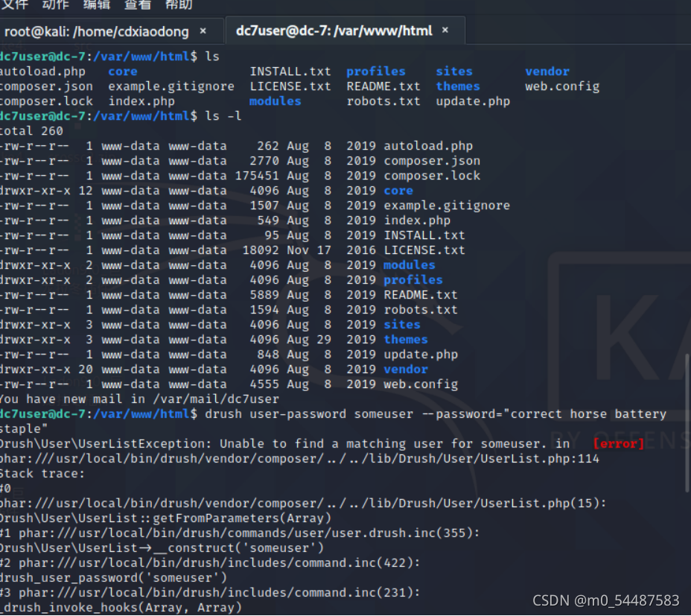Click vendor directory in ls -l listing
Screen dimensions: 691x616
(406, 369)
